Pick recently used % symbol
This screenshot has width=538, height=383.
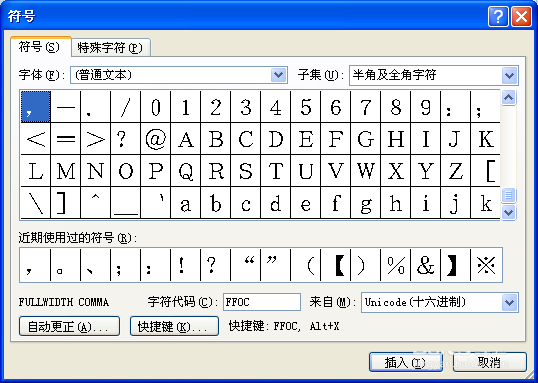396,265
